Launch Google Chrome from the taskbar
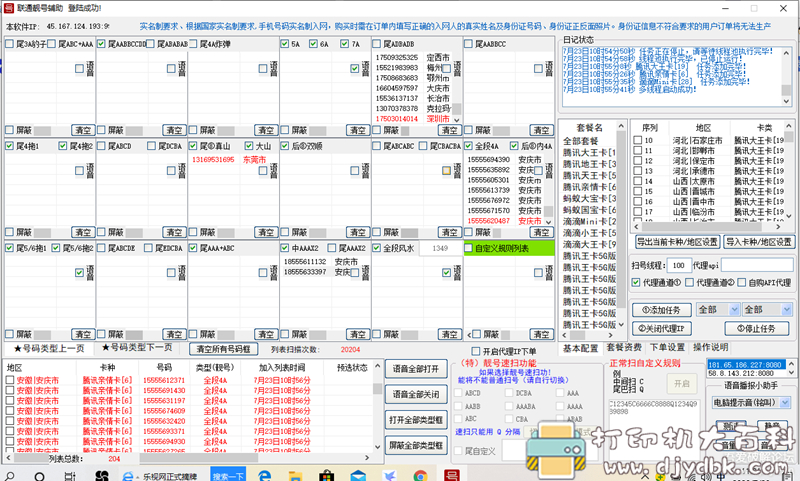800x481 pixels. 420,476
